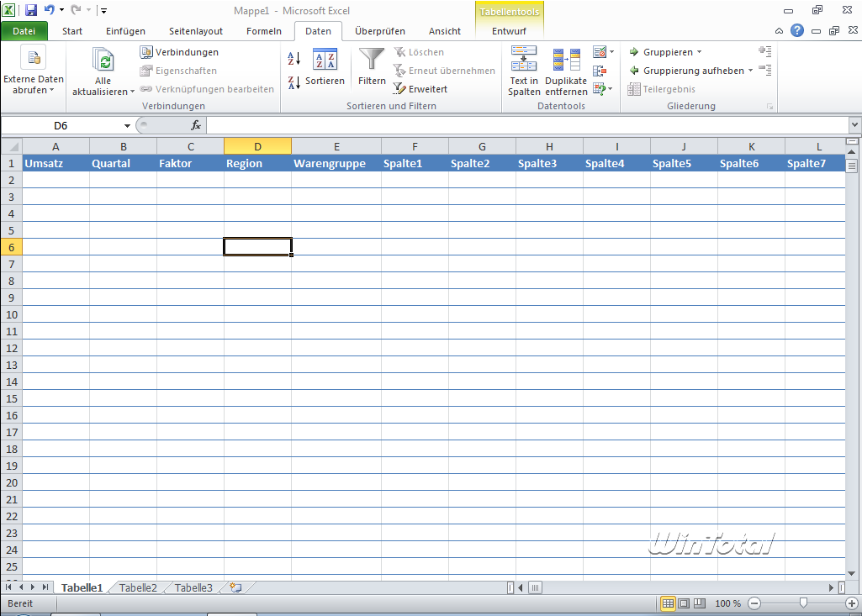Click hide detail icon in Gliederung
862x616 pixels.
(x=765, y=70)
